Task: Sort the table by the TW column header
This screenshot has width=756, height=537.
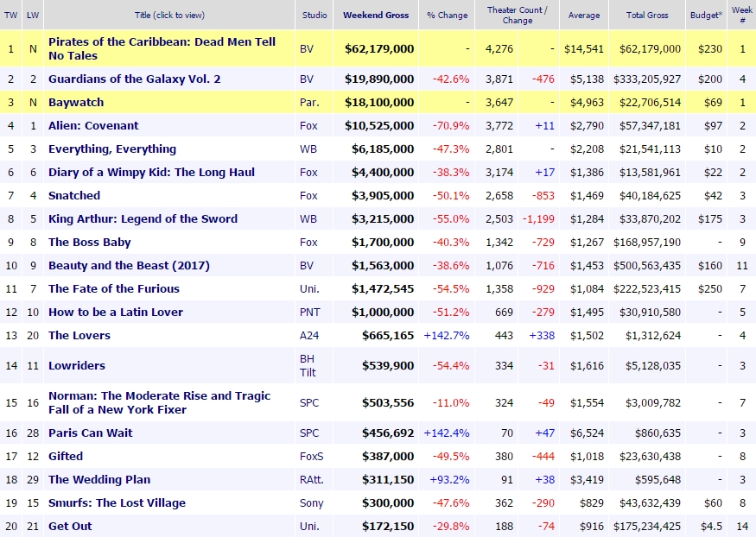Action: point(10,15)
